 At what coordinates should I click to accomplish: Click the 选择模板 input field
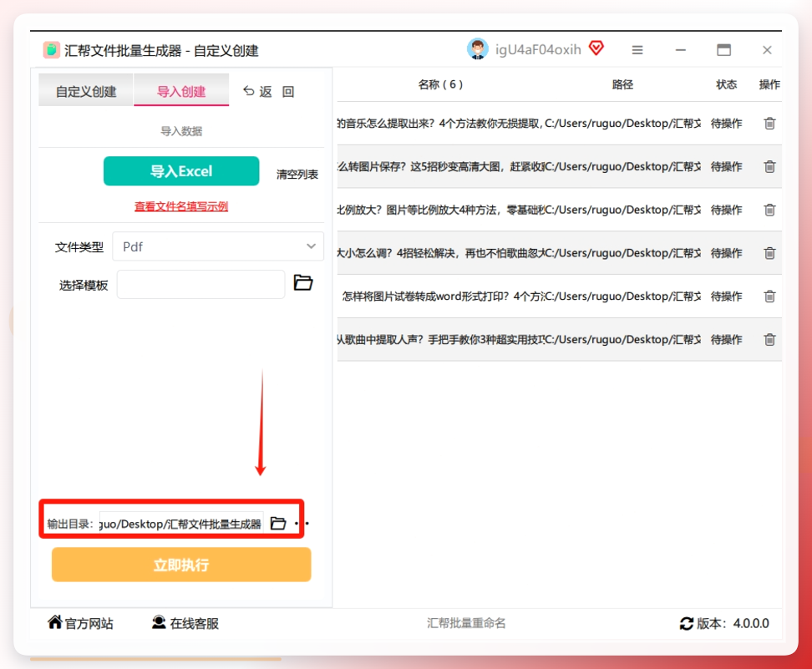[x=201, y=284]
